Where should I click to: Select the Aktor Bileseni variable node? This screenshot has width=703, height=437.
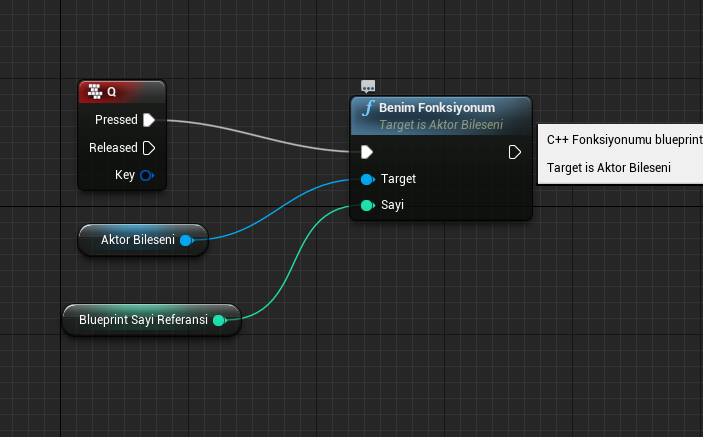[x=143, y=240]
